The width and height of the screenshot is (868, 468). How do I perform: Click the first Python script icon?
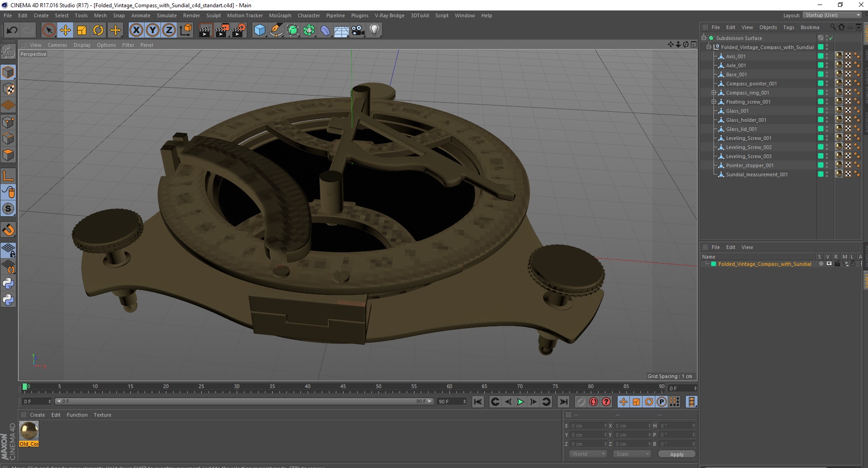point(8,284)
